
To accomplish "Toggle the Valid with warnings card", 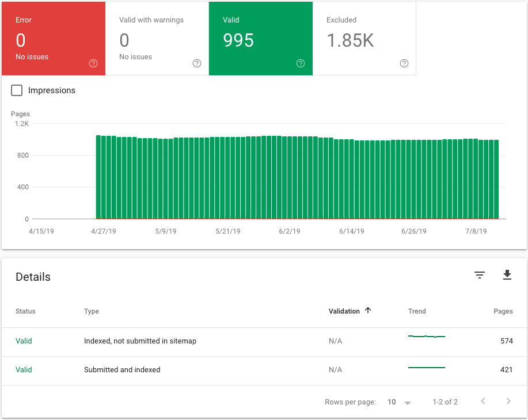I will point(157,35).
